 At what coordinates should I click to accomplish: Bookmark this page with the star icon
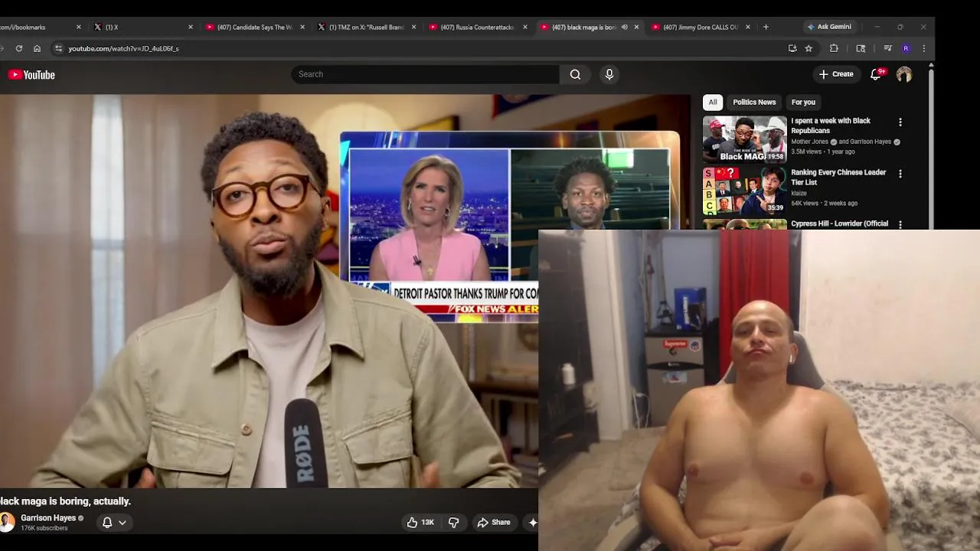[x=808, y=48]
